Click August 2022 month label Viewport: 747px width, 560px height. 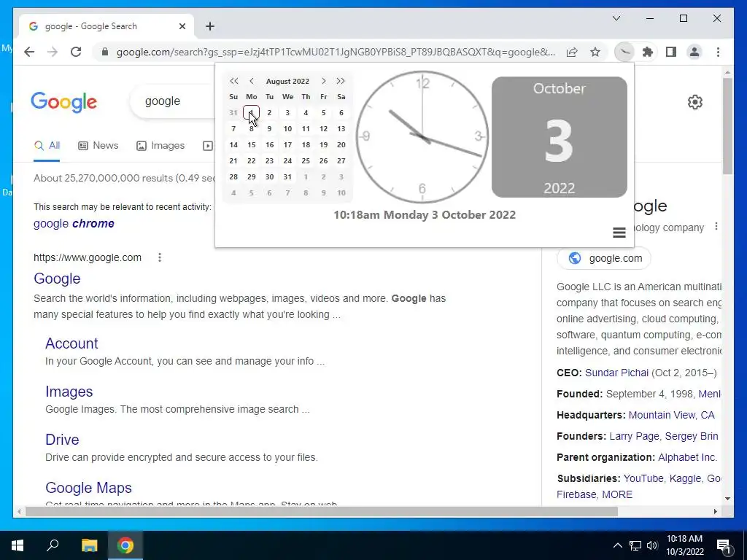click(287, 82)
